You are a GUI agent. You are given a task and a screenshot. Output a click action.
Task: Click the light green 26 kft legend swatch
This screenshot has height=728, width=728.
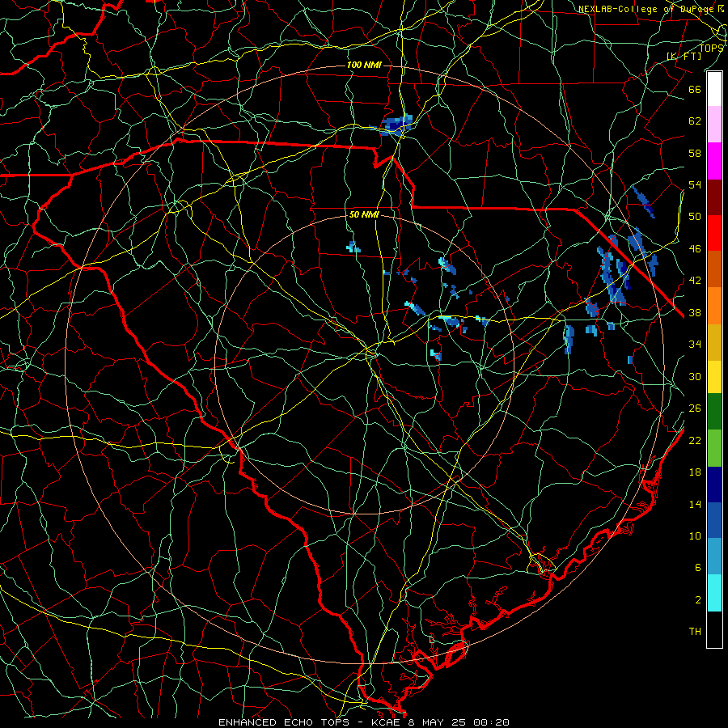coord(714,448)
